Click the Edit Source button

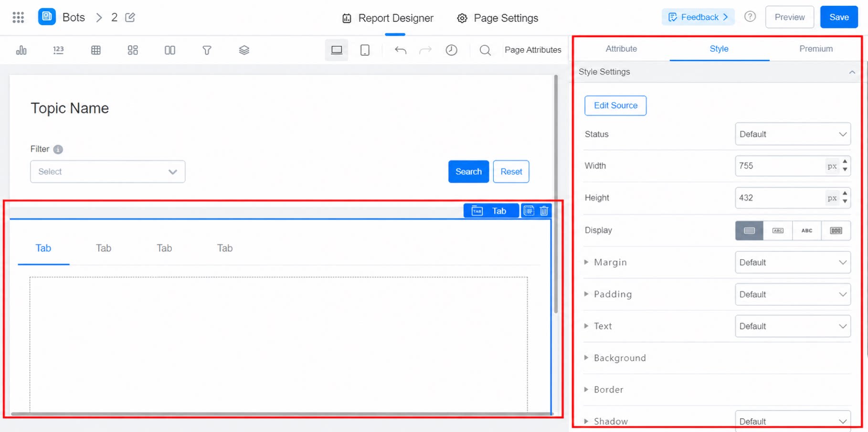pos(615,105)
